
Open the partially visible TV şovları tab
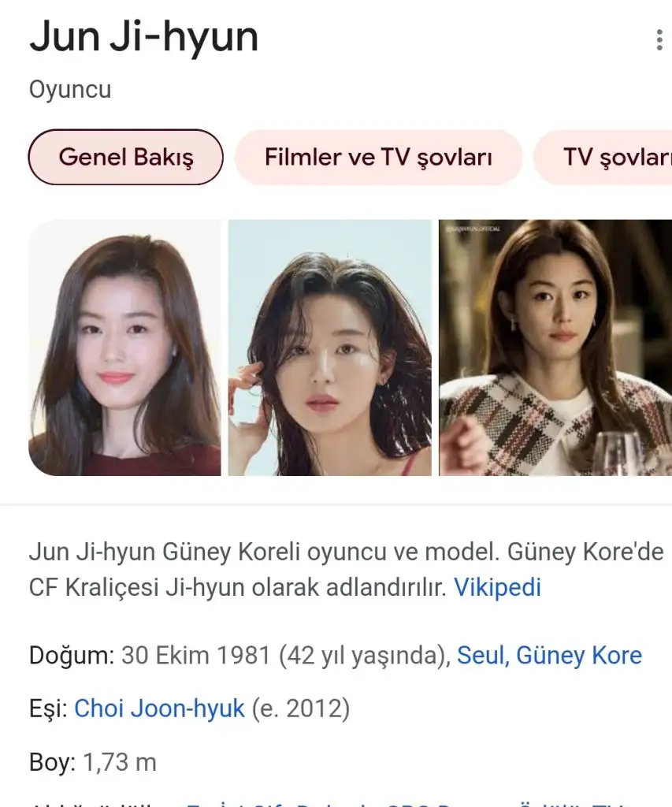click(x=603, y=157)
